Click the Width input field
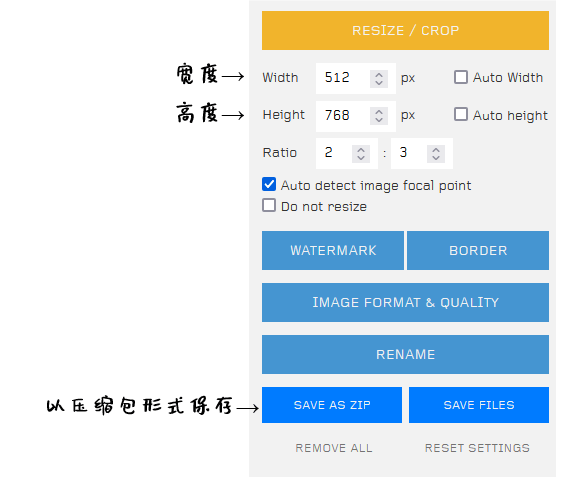 [x=356, y=78]
